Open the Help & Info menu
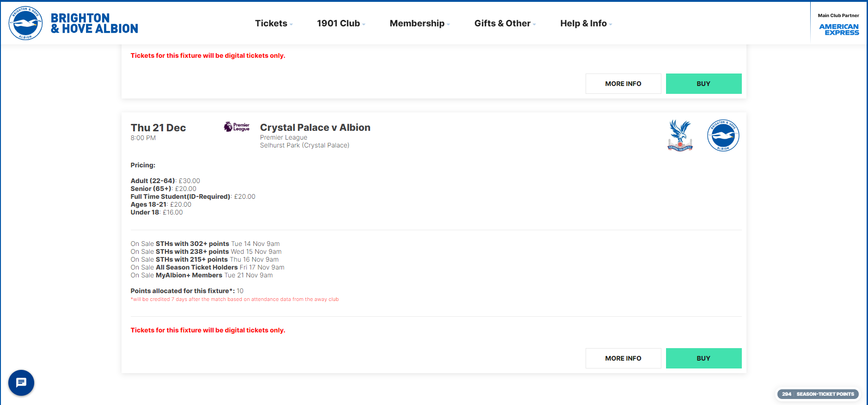868x405 pixels. [x=586, y=24]
